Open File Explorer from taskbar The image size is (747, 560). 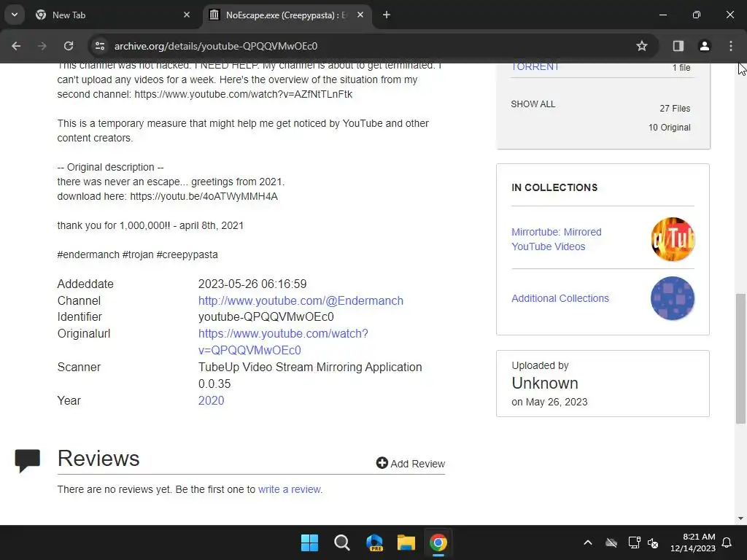coord(406,542)
